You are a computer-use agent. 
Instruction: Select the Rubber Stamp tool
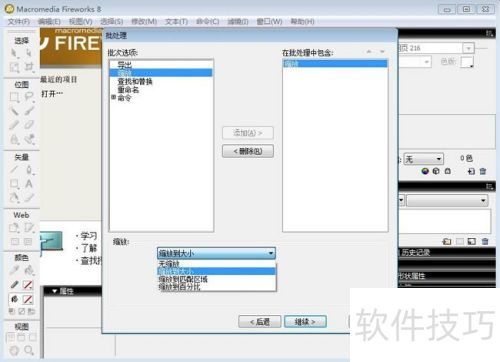29,139
